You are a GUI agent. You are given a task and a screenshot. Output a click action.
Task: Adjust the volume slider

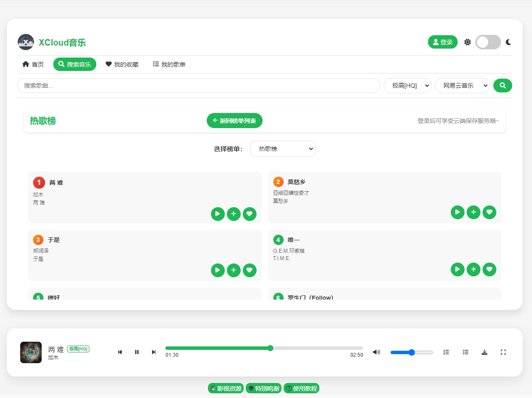pos(411,352)
